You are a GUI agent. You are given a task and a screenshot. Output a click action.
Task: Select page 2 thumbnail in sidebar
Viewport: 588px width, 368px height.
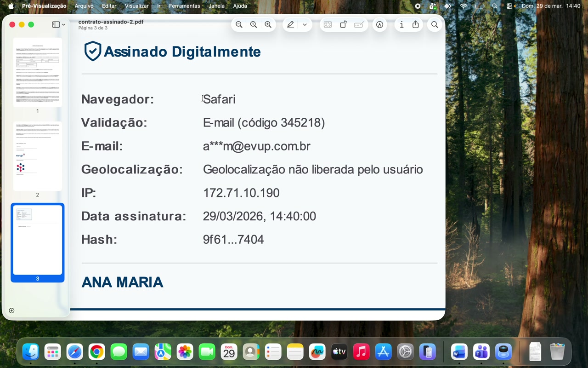coord(38,156)
